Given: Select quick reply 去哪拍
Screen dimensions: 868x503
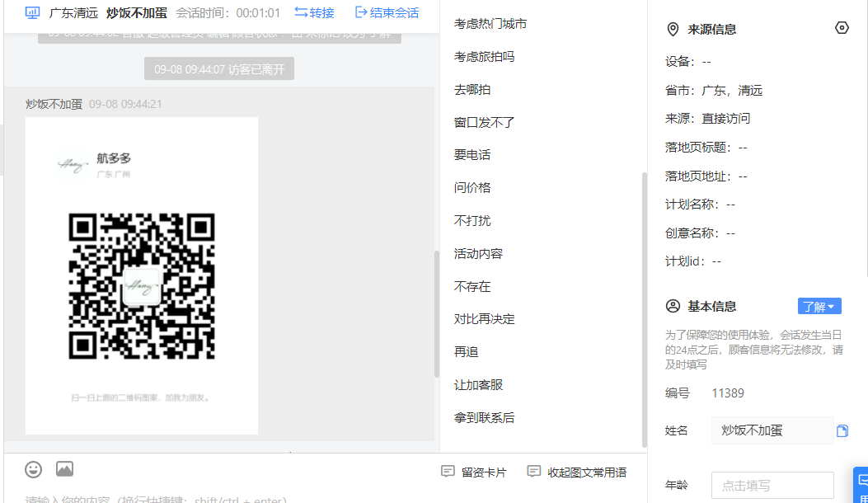Looking at the screenshot, I should [472, 89].
